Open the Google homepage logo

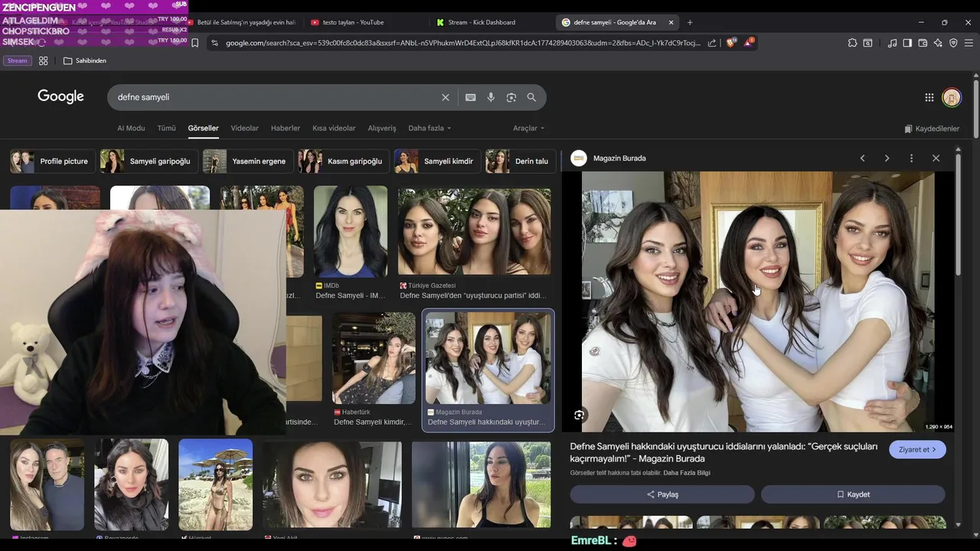[x=60, y=96]
